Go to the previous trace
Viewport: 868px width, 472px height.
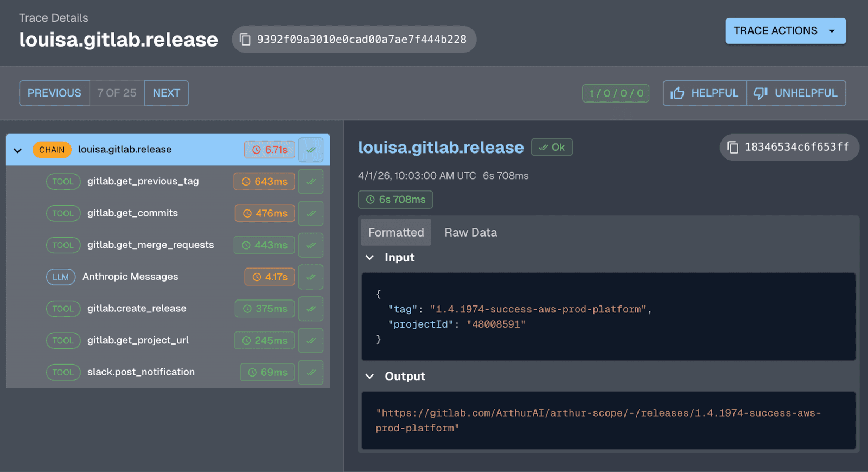pyautogui.click(x=54, y=93)
